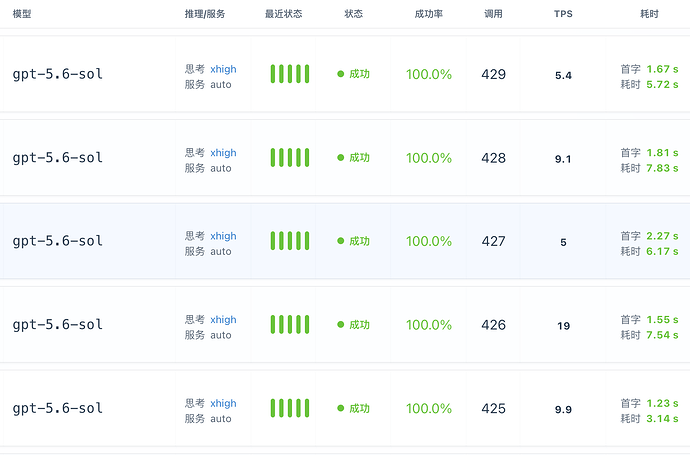Select gpt-5.6-sol in the row with 425 calls
Screen dimensions: 690x455
[x=58, y=408]
